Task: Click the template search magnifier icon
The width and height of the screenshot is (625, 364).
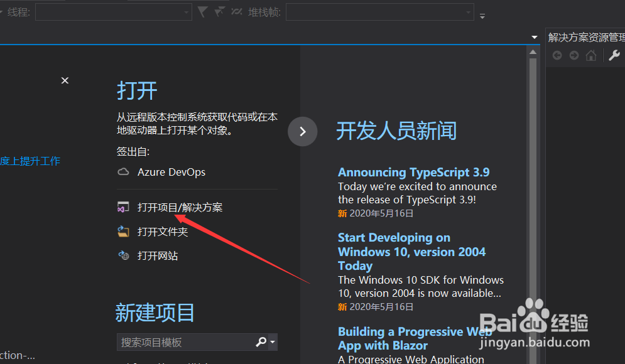Action: click(x=261, y=341)
